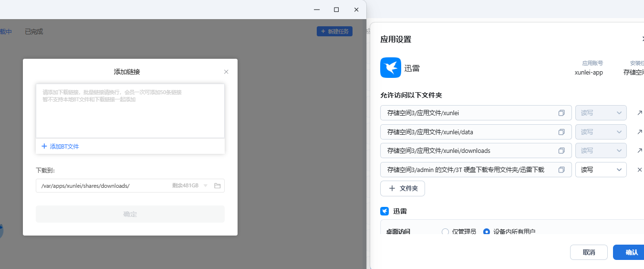The height and width of the screenshot is (269, 644).
Task: Select 仅管理员 radio option
Action: click(x=445, y=232)
